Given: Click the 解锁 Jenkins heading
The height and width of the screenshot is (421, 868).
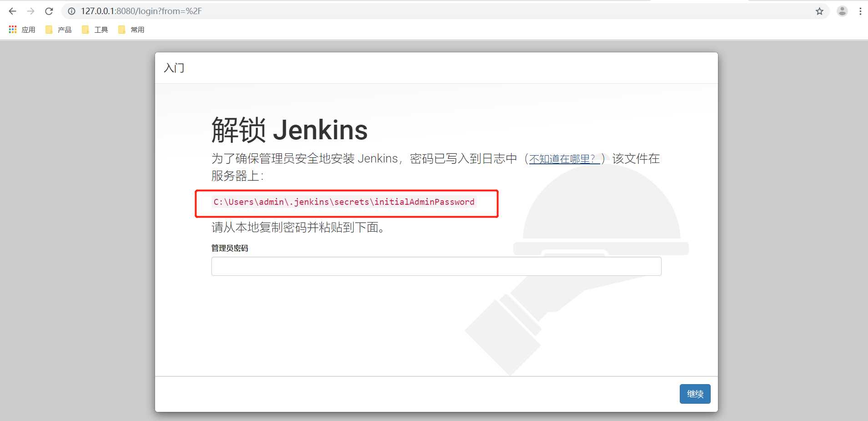Looking at the screenshot, I should pyautogui.click(x=289, y=130).
